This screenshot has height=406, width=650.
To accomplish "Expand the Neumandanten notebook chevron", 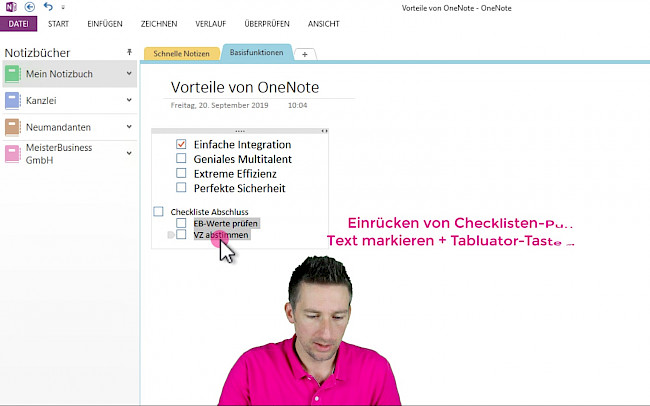I will [x=129, y=126].
